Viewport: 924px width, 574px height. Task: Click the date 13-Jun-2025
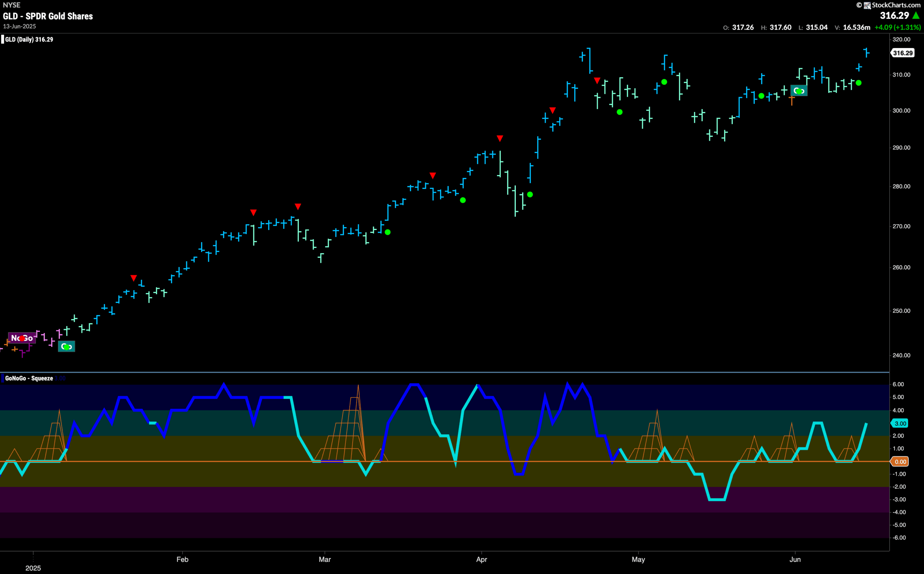tap(19, 26)
